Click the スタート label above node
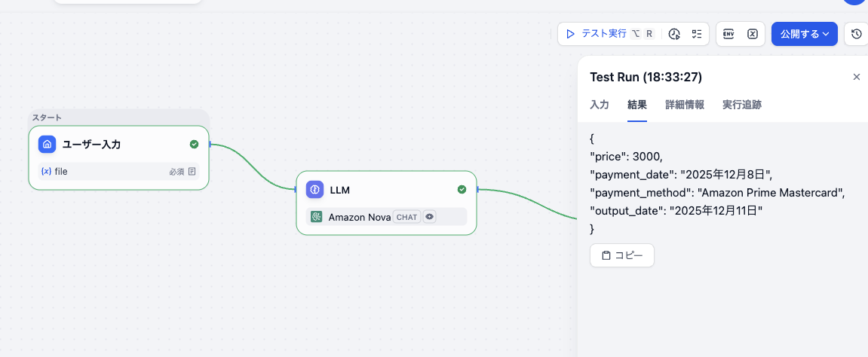This screenshot has height=357, width=868. coord(47,117)
